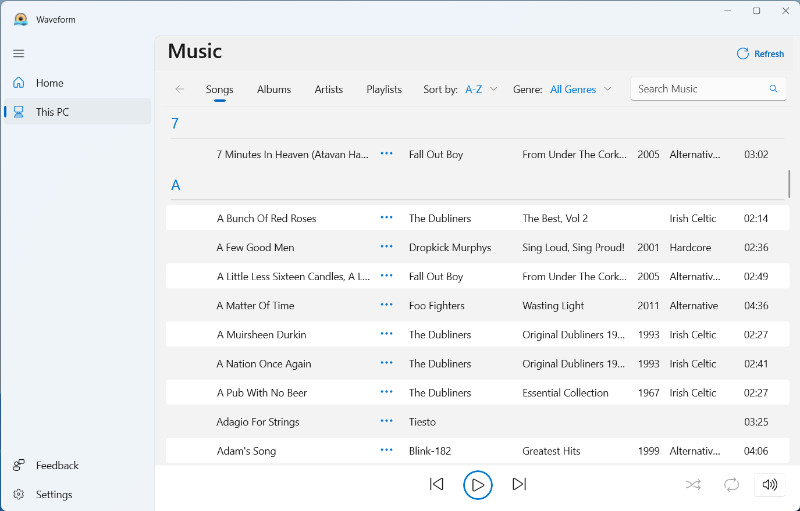Open more options for A Bunch Of Red Roses
The width and height of the screenshot is (800, 511).
tap(387, 217)
